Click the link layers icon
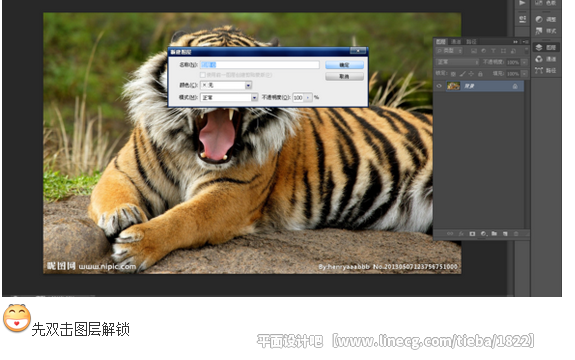 [x=450, y=234]
